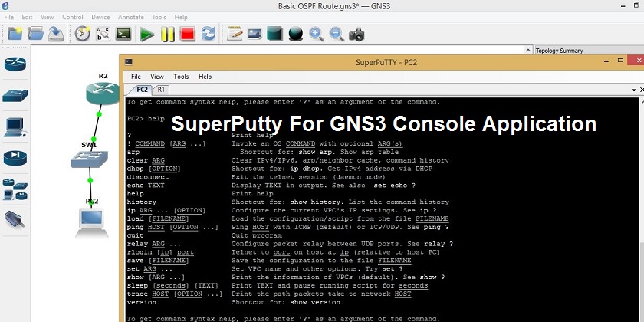
Task: Select the Add a note tool
Action: 235,34
